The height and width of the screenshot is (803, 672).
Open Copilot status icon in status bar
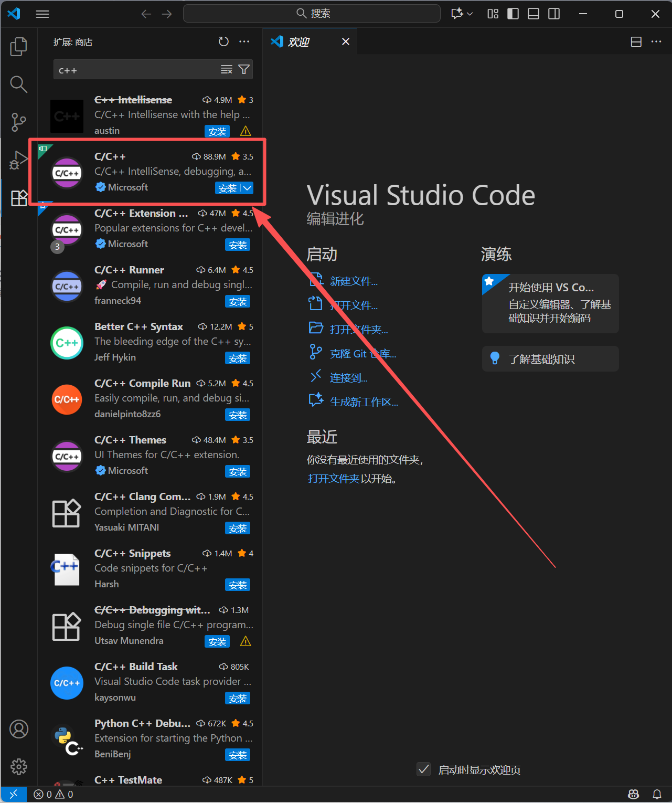coord(634,794)
